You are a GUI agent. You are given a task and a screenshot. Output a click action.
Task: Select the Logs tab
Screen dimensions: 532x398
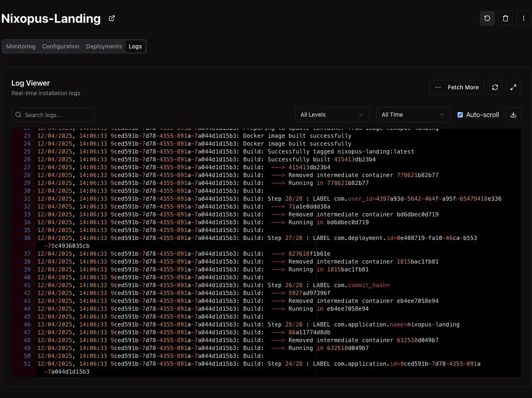pos(135,46)
